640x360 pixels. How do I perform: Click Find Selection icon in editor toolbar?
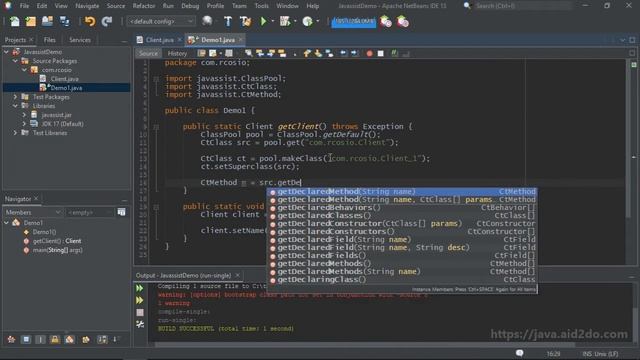click(249, 53)
